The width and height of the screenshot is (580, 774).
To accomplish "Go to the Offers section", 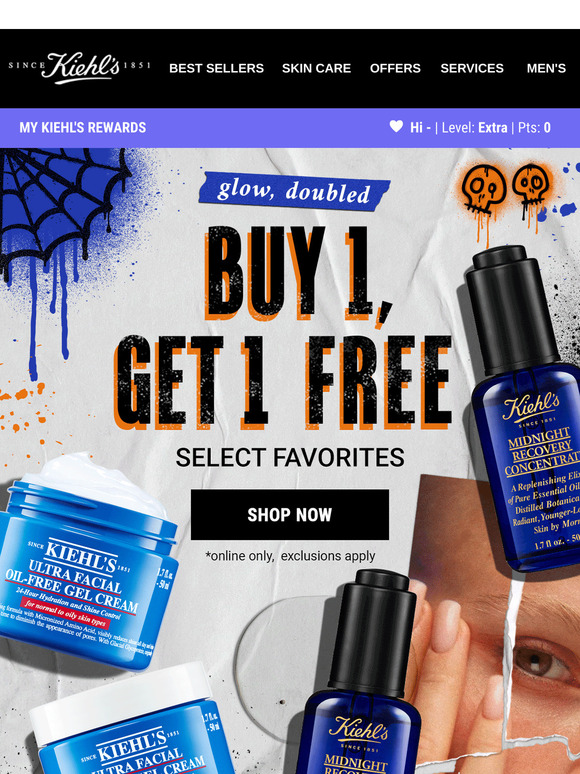I will click(395, 68).
